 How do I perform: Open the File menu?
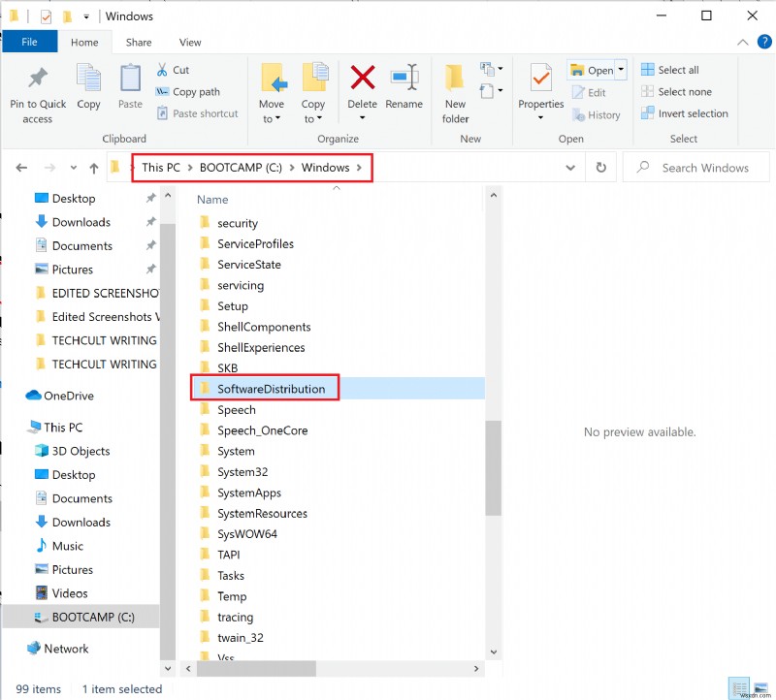[29, 42]
